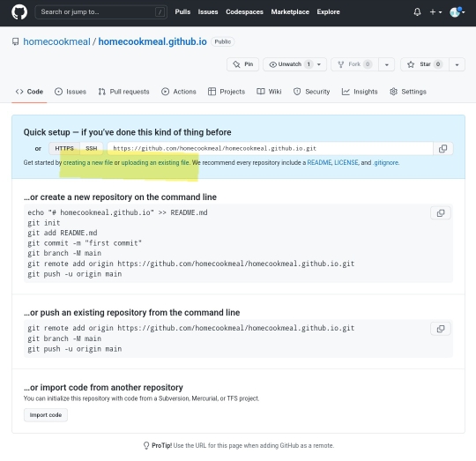Open Explore in top navigation

(x=328, y=11)
